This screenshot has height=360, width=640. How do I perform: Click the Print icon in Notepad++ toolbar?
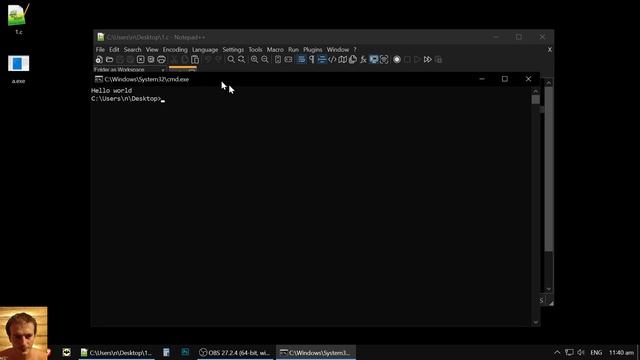coord(161,60)
